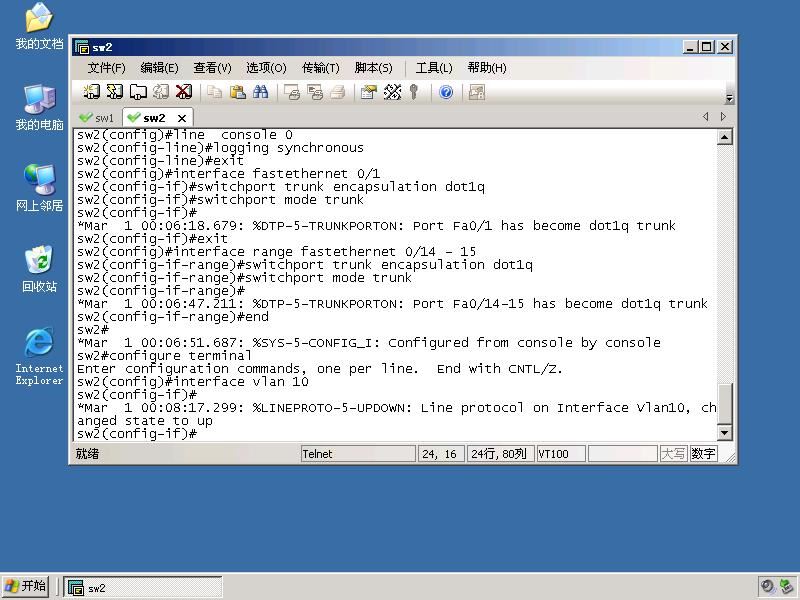
Task: Click the last toolbar icon with lock
Action: [x=477, y=92]
